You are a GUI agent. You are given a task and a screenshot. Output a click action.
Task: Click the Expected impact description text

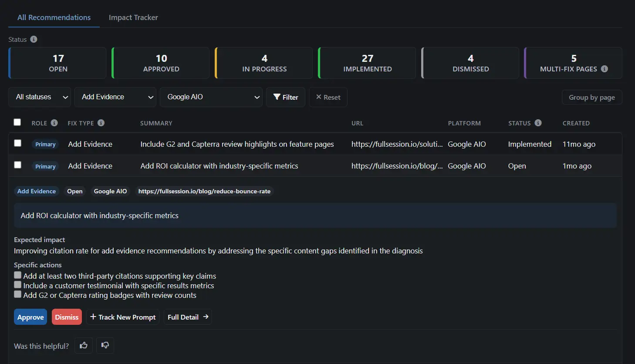(218, 251)
